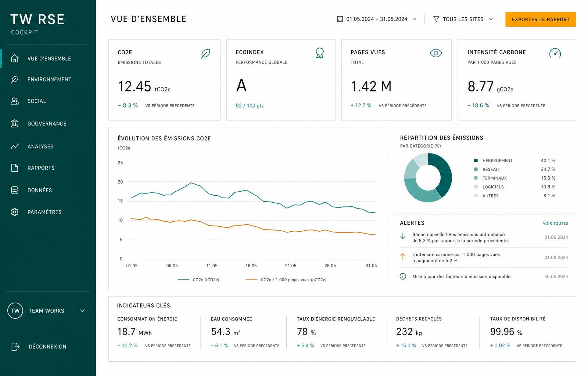Image resolution: width=588 pixels, height=376 pixels.
Task: Click the home icon beside Vue d'ensemble
Action: (x=15, y=58)
